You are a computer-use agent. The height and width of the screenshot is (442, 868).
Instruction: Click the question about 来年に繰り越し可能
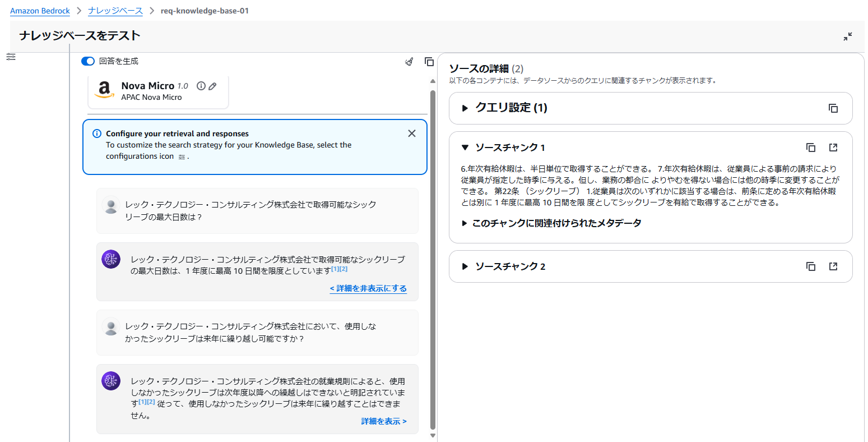[250, 333]
